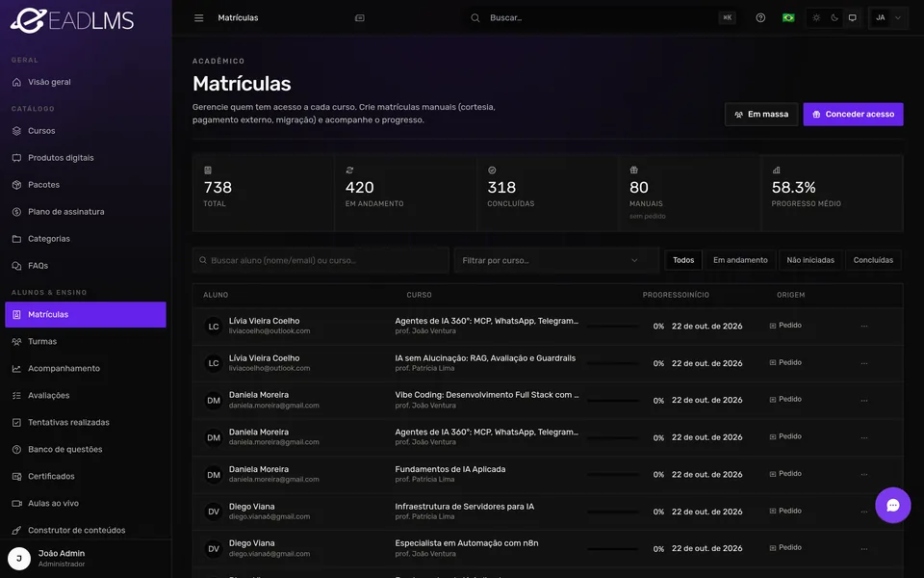This screenshot has height=578, width=924.
Task: Select the Concluídas filter tab
Action: [873, 260]
